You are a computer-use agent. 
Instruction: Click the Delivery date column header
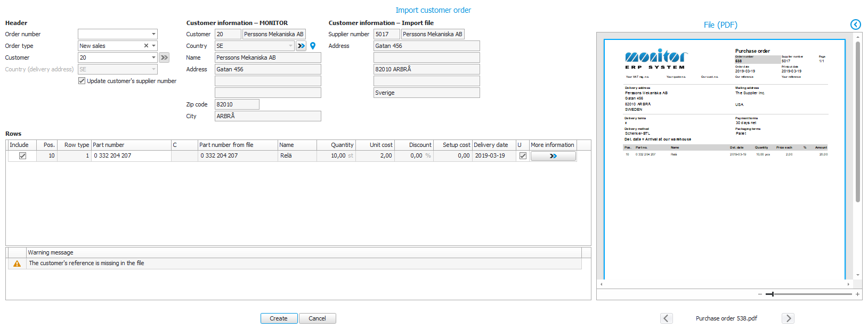494,145
